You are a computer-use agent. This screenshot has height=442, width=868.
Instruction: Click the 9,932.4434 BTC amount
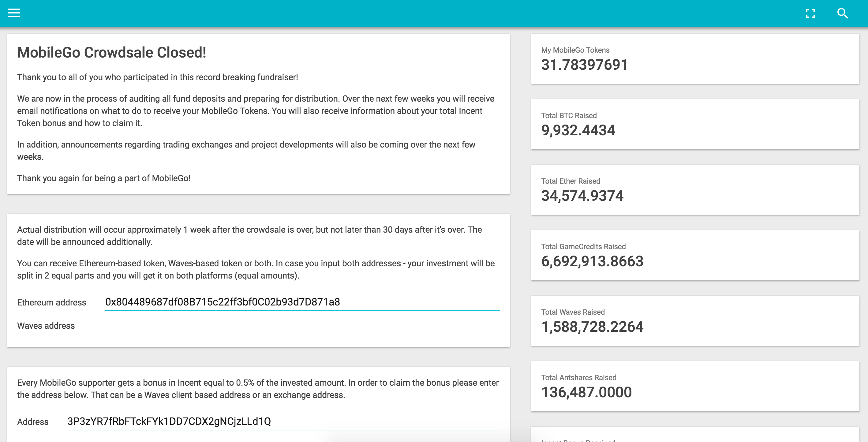578,130
